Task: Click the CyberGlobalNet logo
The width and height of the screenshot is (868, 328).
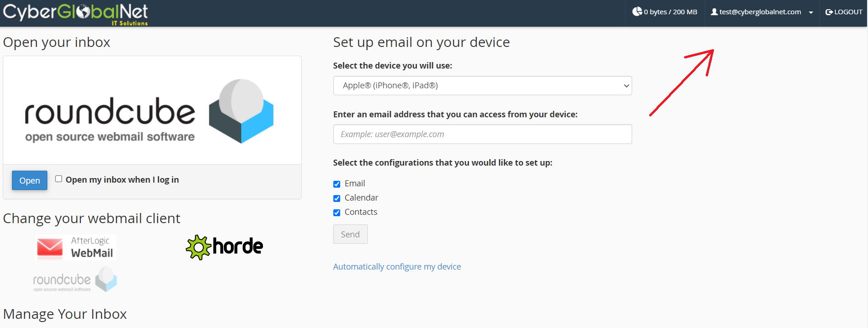Action: click(x=75, y=13)
